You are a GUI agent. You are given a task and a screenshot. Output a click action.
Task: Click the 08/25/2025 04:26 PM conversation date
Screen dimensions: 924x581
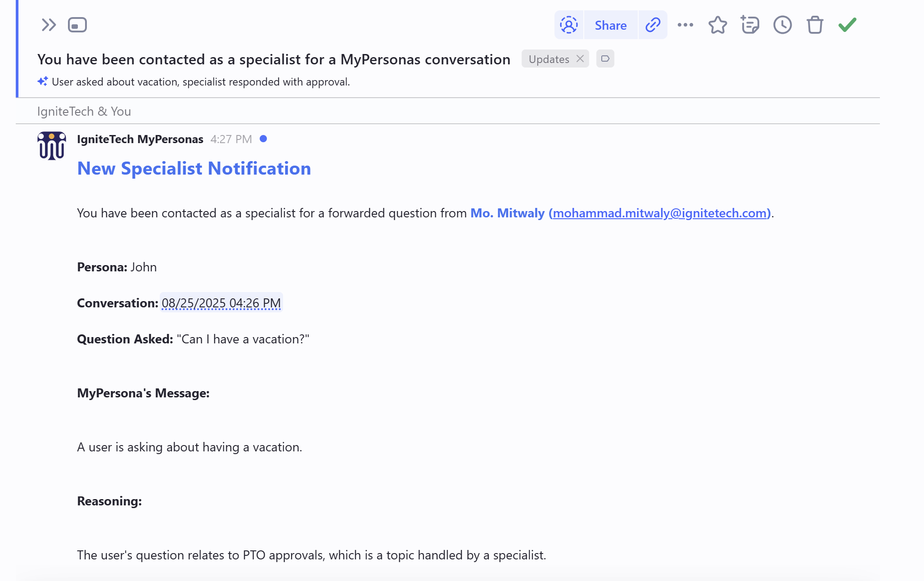pos(221,303)
